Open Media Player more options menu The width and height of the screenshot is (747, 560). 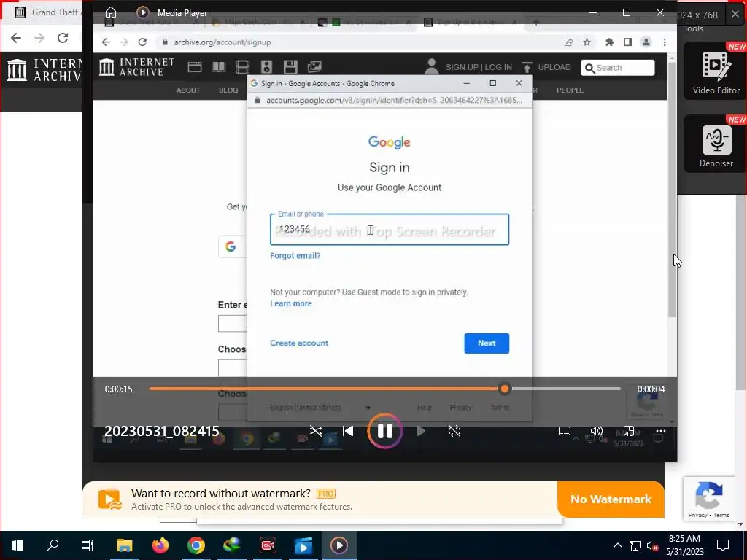point(660,430)
